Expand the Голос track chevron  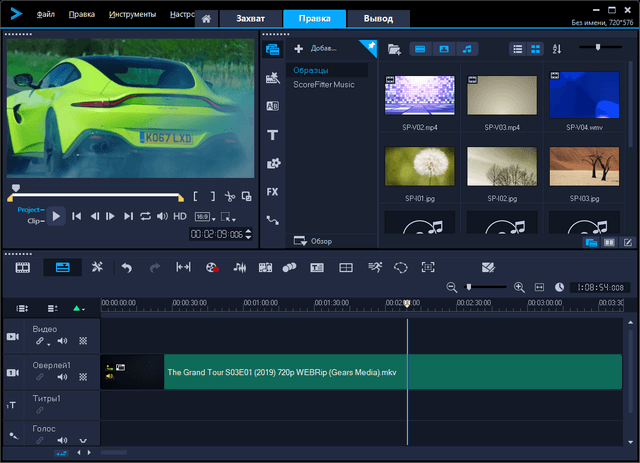click(x=83, y=440)
